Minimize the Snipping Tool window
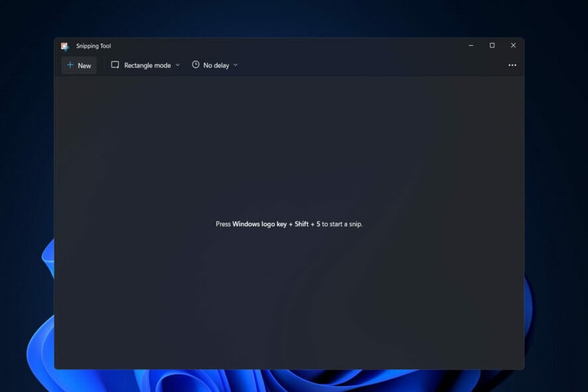The width and height of the screenshot is (588, 392). click(x=471, y=45)
